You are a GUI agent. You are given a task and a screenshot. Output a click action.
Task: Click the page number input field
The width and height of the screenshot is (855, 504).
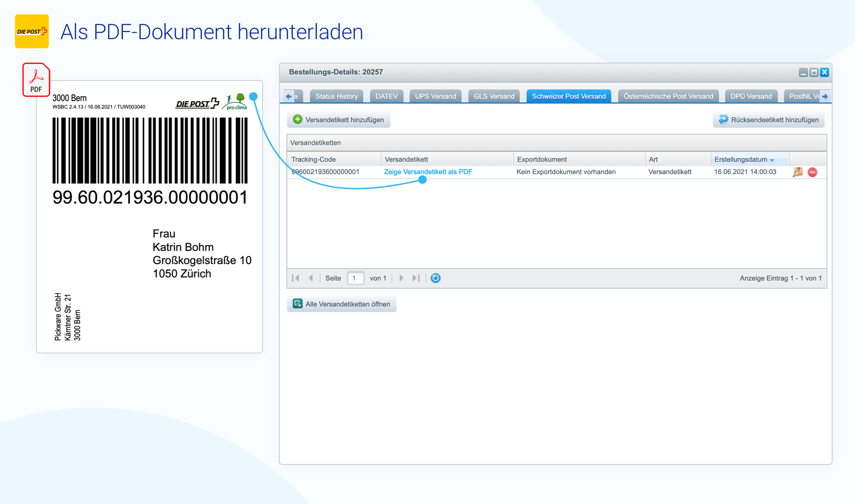(356, 277)
